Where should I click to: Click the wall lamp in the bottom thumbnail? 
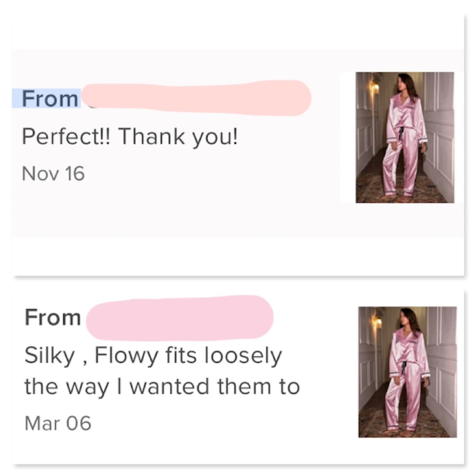point(378,323)
